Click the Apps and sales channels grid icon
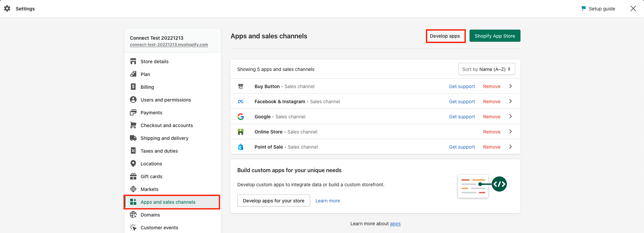This screenshot has width=644, height=233. click(133, 202)
